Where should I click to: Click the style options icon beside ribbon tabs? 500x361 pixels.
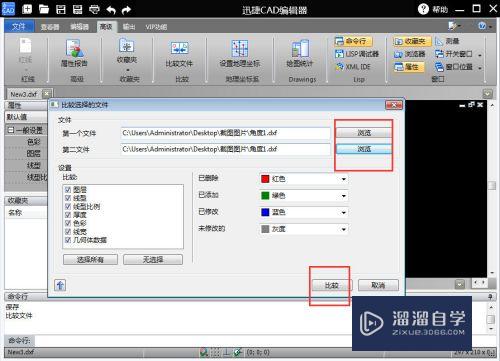click(x=452, y=26)
